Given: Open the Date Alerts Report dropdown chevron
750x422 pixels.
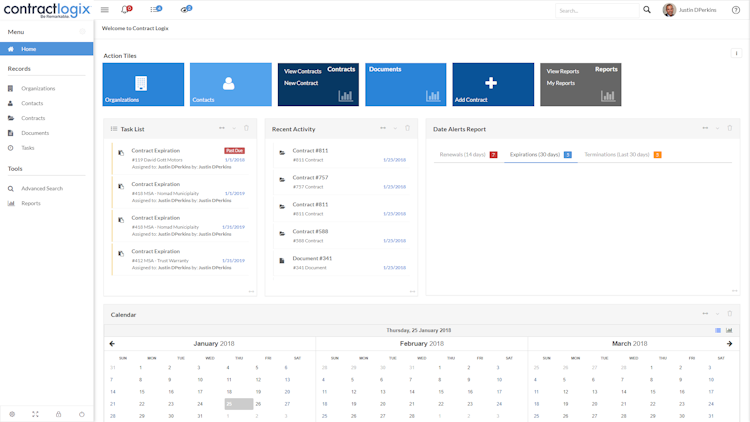Looking at the screenshot, I should (x=717, y=128).
